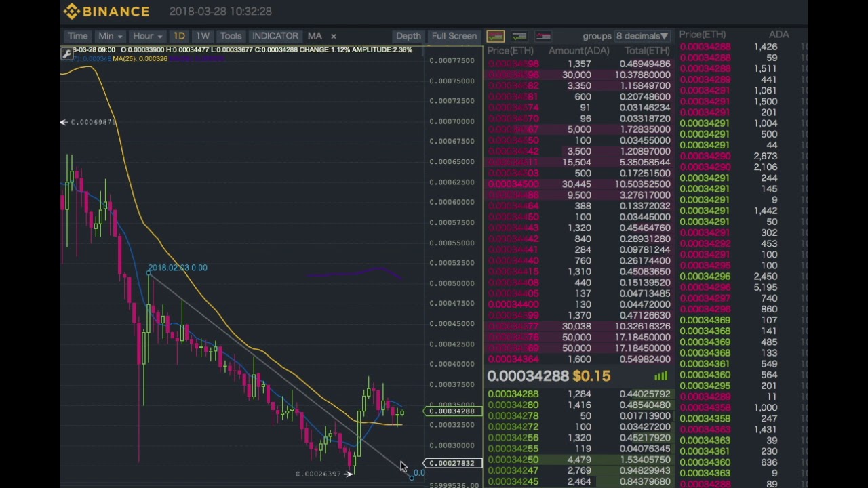
Task: Select the Time chart view
Action: 77,36
